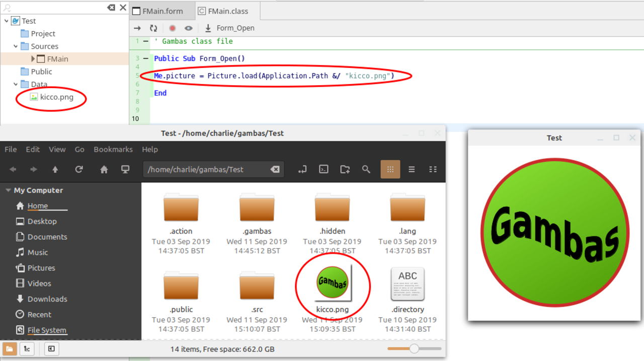
Task: Open the Bookmarks menu in file manager
Action: 113,149
